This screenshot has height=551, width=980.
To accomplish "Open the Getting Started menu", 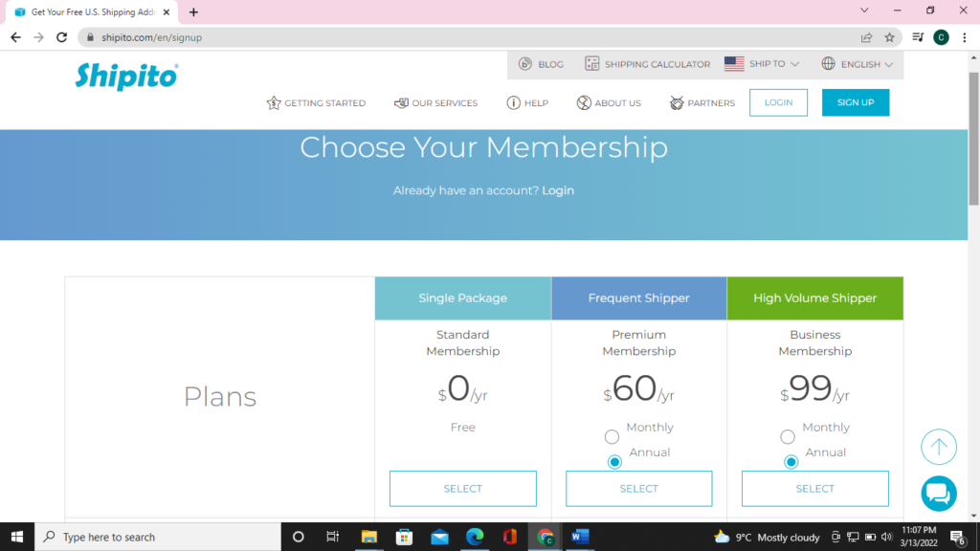I will pos(316,102).
